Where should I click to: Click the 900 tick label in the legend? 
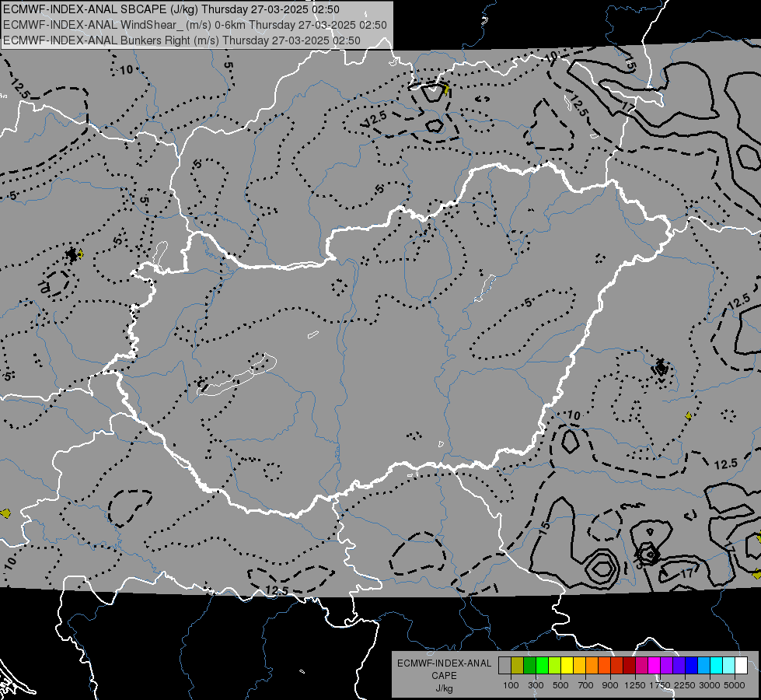click(610, 685)
